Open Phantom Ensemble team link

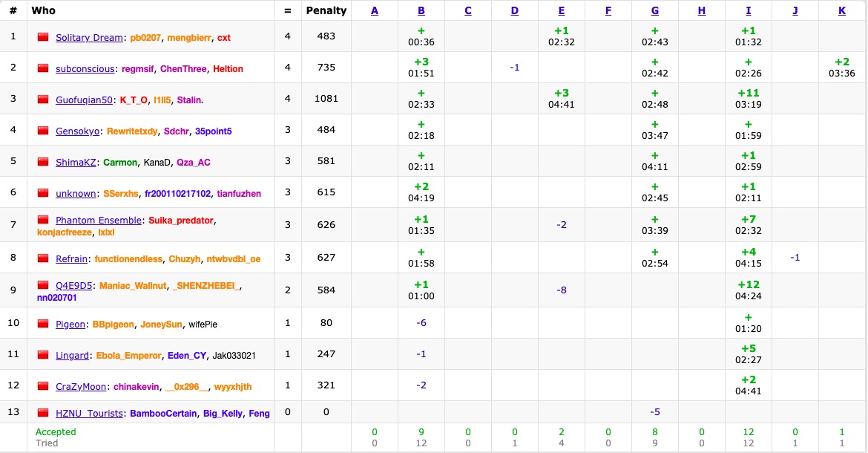pos(98,221)
